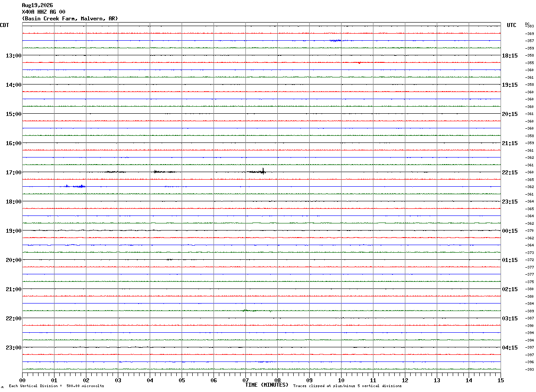Viewport: 536px width, 392px height.
Task: Click the CDT timezone label
Action: click(4, 25)
